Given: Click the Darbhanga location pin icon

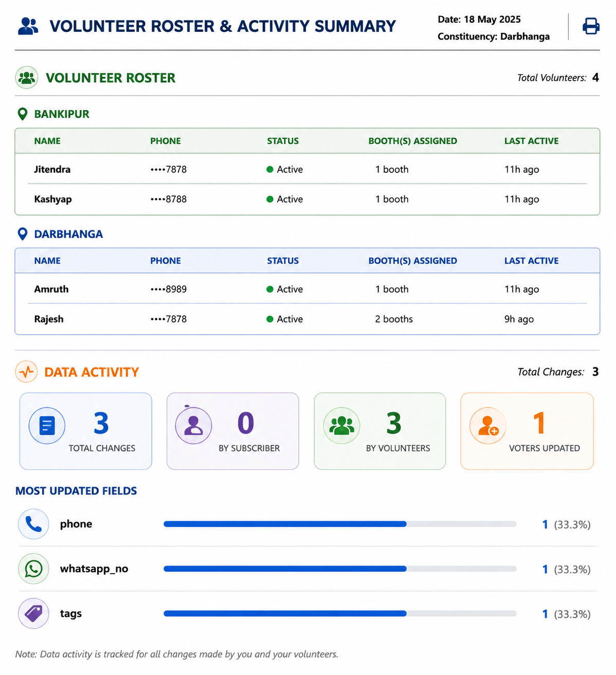Looking at the screenshot, I should pos(23,234).
